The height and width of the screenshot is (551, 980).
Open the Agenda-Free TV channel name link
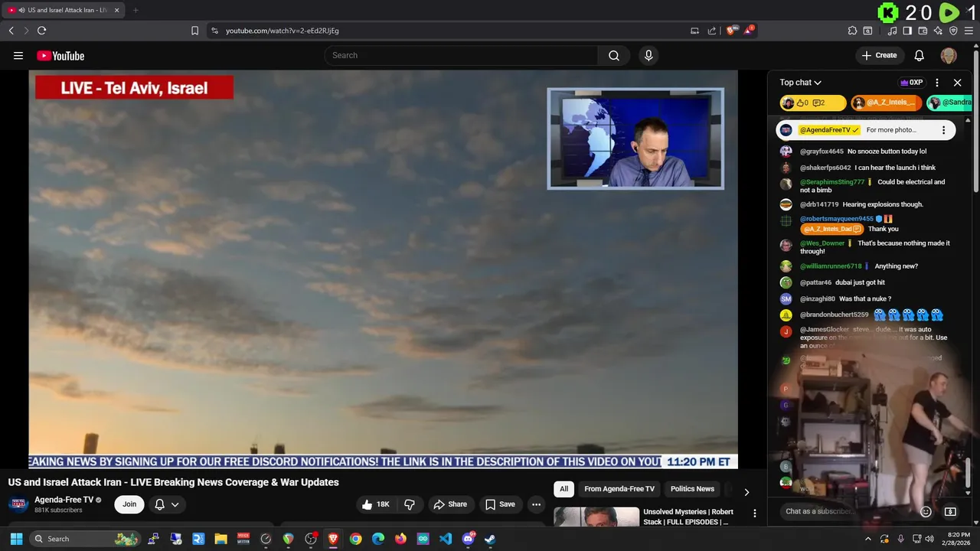tap(64, 500)
